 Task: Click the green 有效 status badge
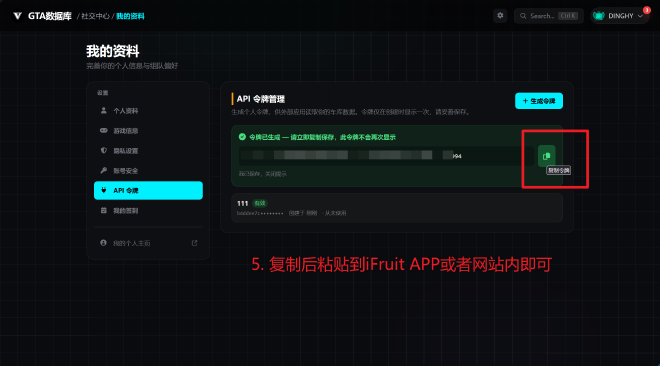pos(260,203)
